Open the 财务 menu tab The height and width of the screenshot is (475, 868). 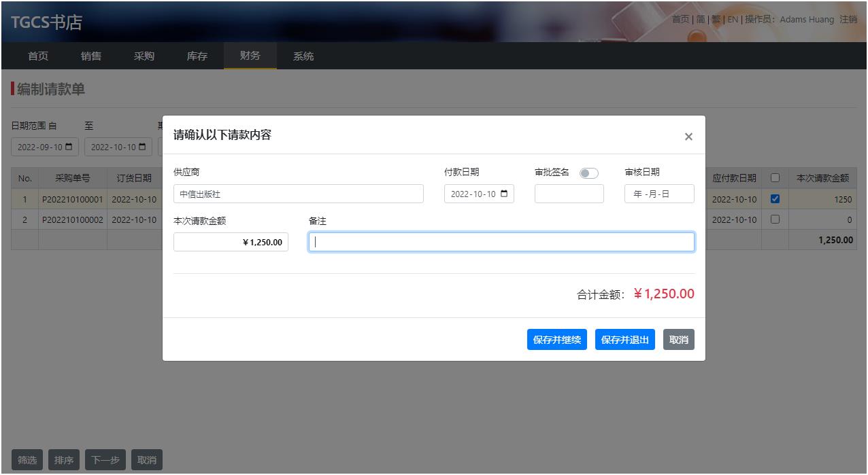coord(250,56)
